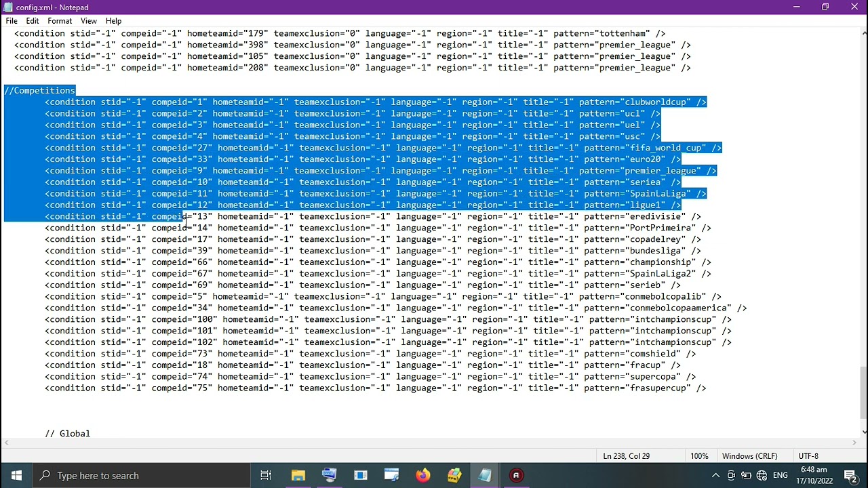Click the Meet Now tray icon
The image size is (868, 488).
click(x=731, y=475)
